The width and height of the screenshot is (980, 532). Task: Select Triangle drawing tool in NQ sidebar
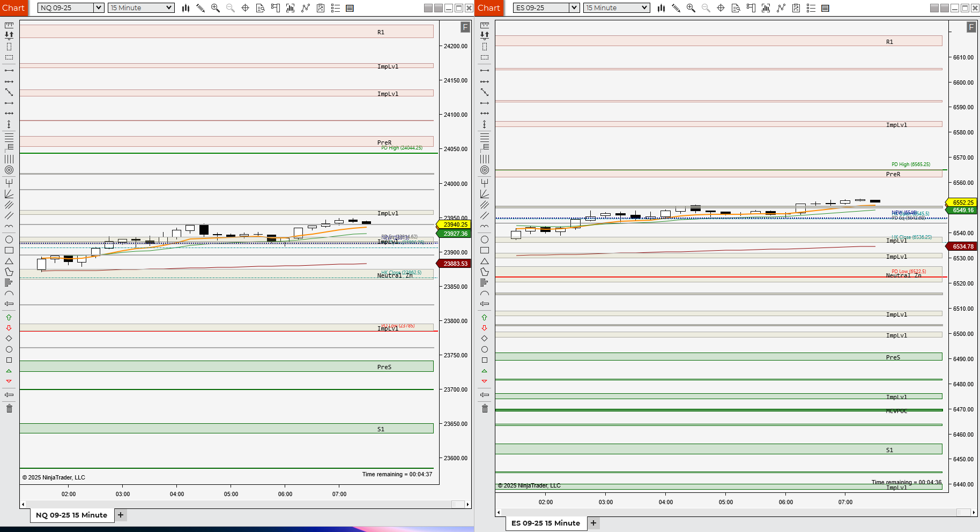pos(9,261)
